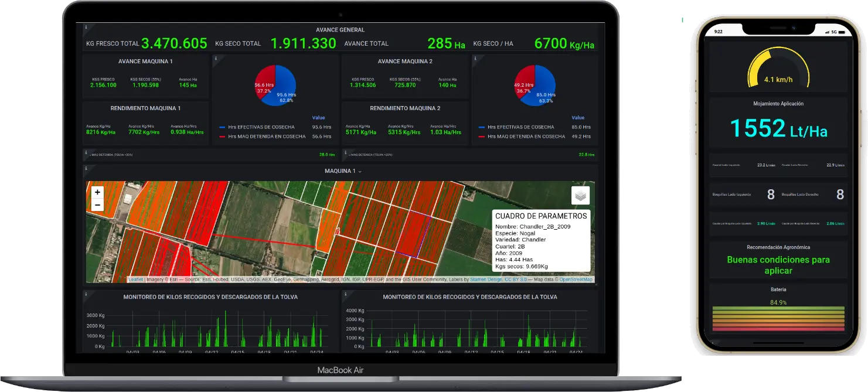
Task: Click the 1.03 Ha/Hrs rendimiento value
Action: coord(447,132)
